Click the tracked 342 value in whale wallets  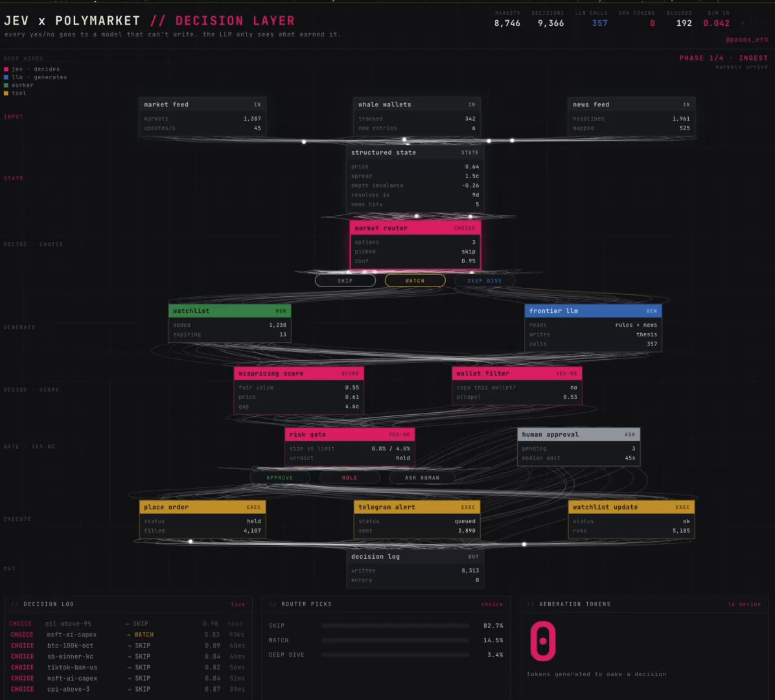click(470, 119)
